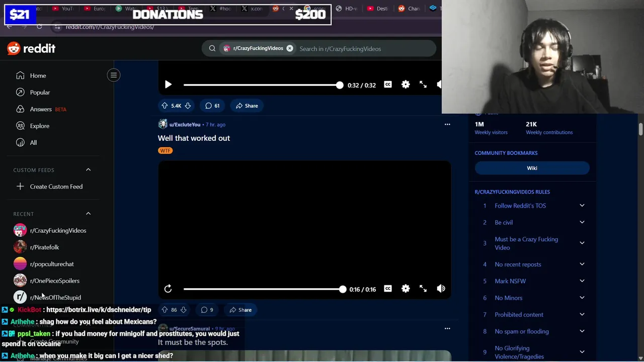This screenshot has height=362, width=644.
Task: Downvote the post with 5.4K votes
Action: pyautogui.click(x=188, y=106)
